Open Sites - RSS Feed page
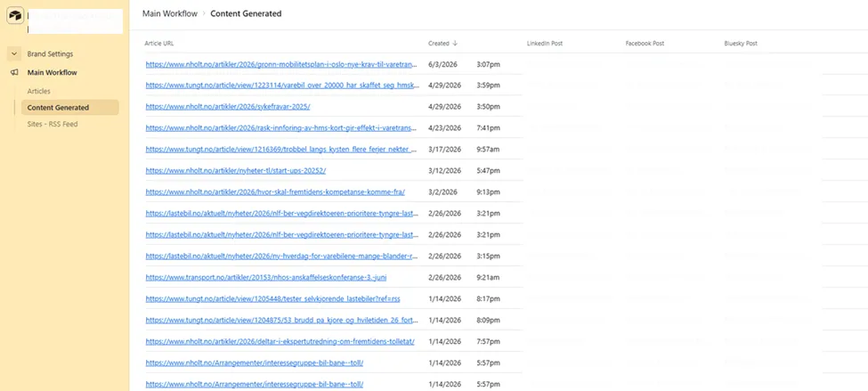 coord(53,124)
